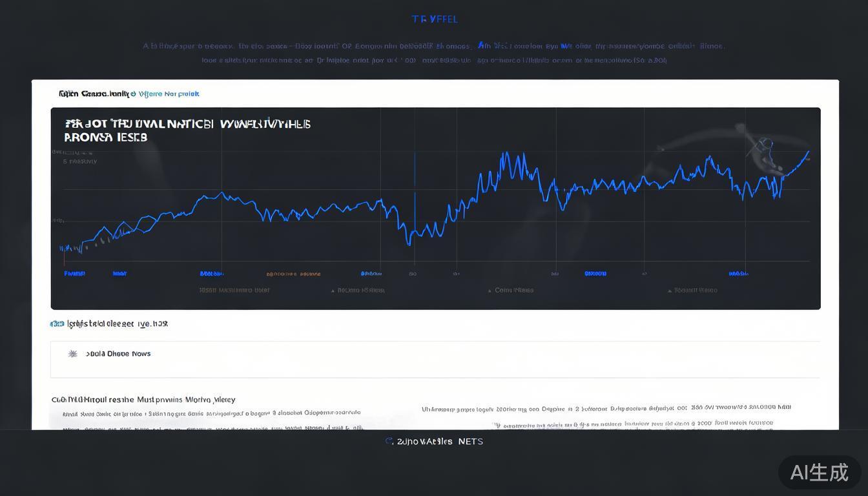Image resolution: width=868 pixels, height=496 pixels.
Task: Click the small globe icon in the footer
Action: click(389, 441)
